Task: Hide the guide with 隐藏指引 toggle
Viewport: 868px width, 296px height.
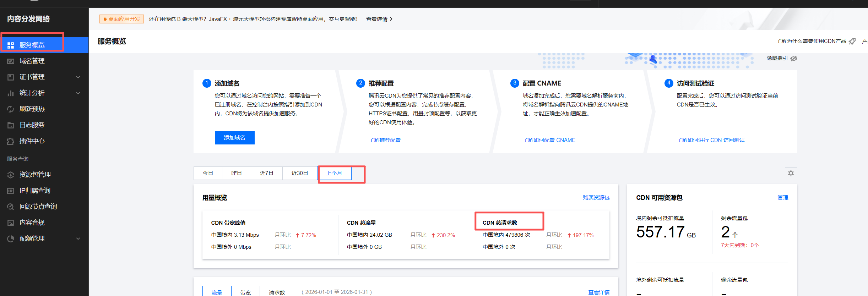Action: 781,58
